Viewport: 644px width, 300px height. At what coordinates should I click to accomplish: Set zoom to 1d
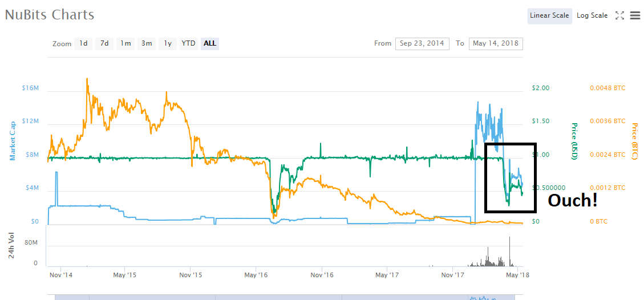click(83, 43)
